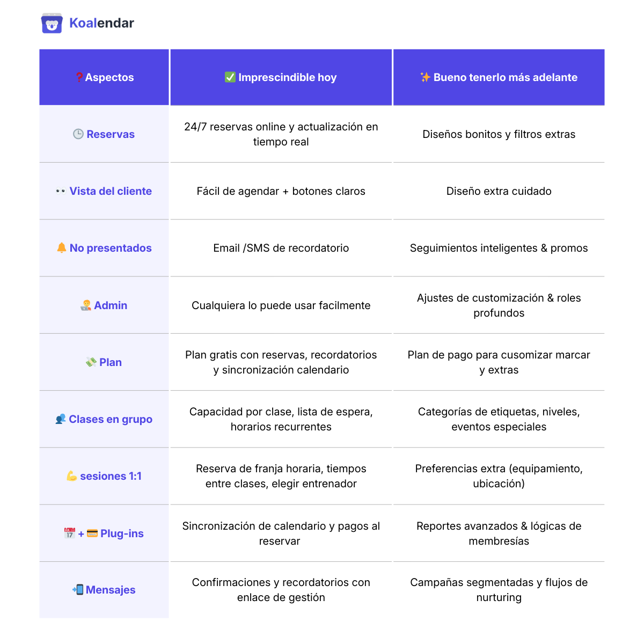Select the 'Email /SMS de recordatorio' cell
The image size is (644, 644).
click(281, 248)
